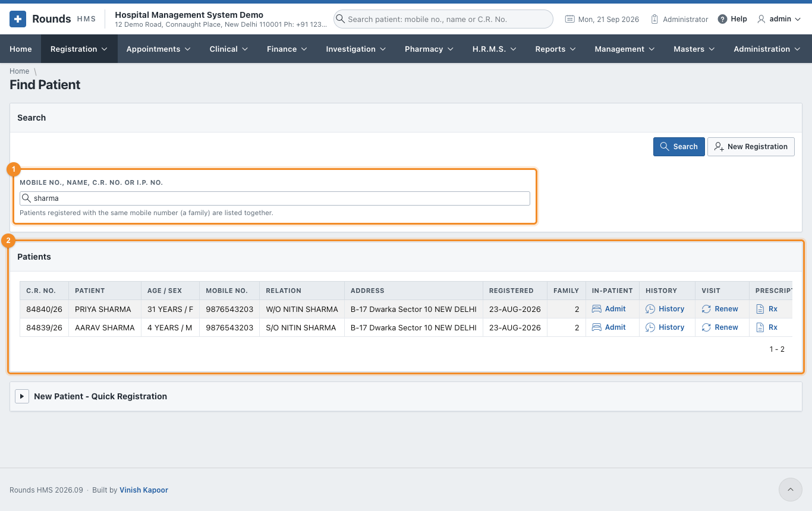Click renew refresh icon for Aarav Sharma
This screenshot has height=511, width=812.
click(x=706, y=327)
